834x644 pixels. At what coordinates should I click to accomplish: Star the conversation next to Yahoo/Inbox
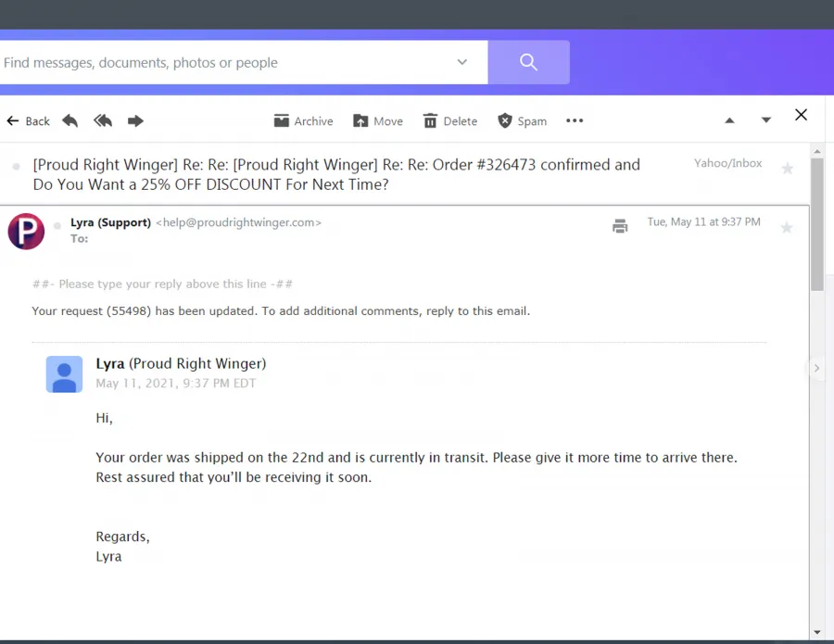(x=787, y=170)
